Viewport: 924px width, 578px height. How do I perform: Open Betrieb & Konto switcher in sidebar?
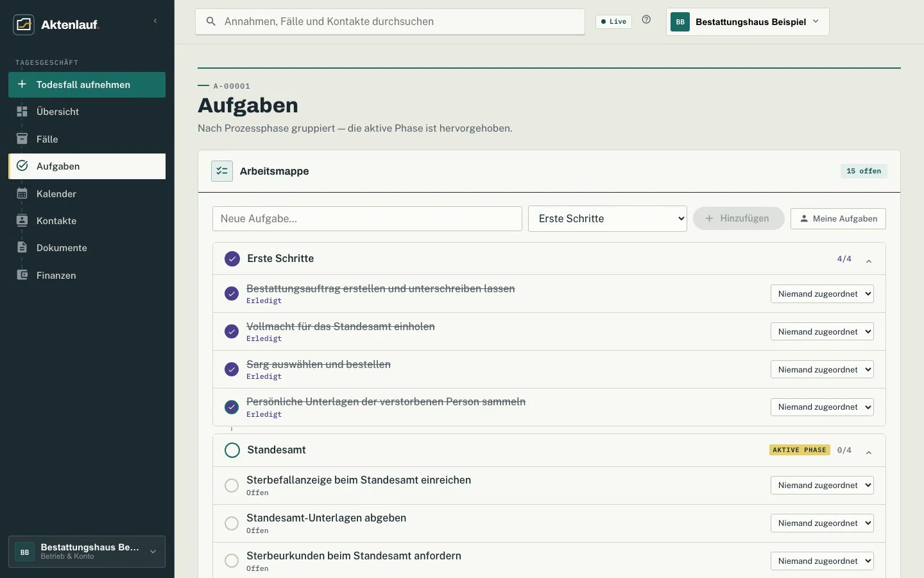(x=87, y=552)
